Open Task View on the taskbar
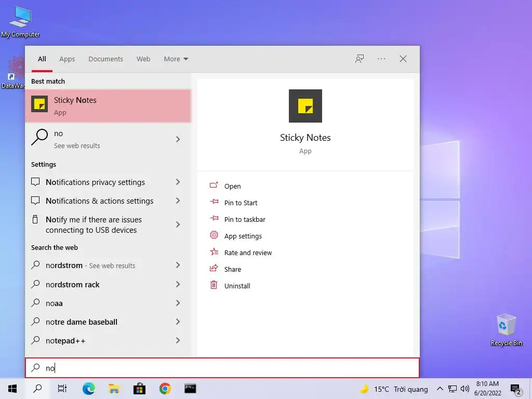 click(x=62, y=389)
